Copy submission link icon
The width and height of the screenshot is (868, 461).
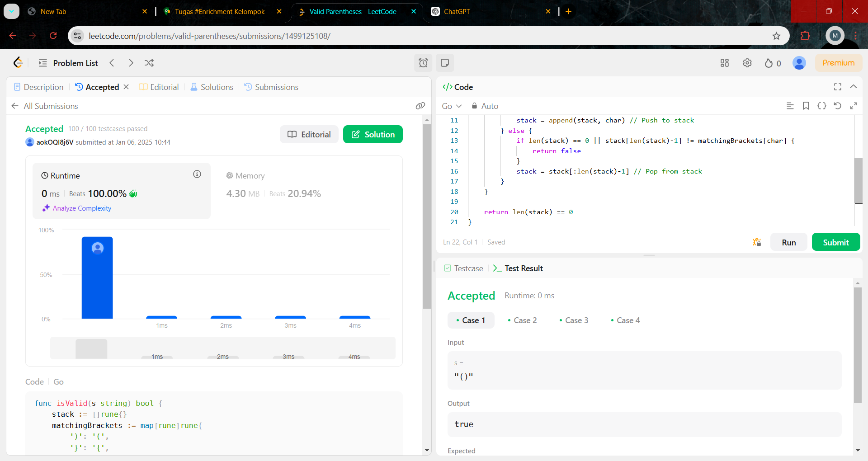click(x=420, y=106)
